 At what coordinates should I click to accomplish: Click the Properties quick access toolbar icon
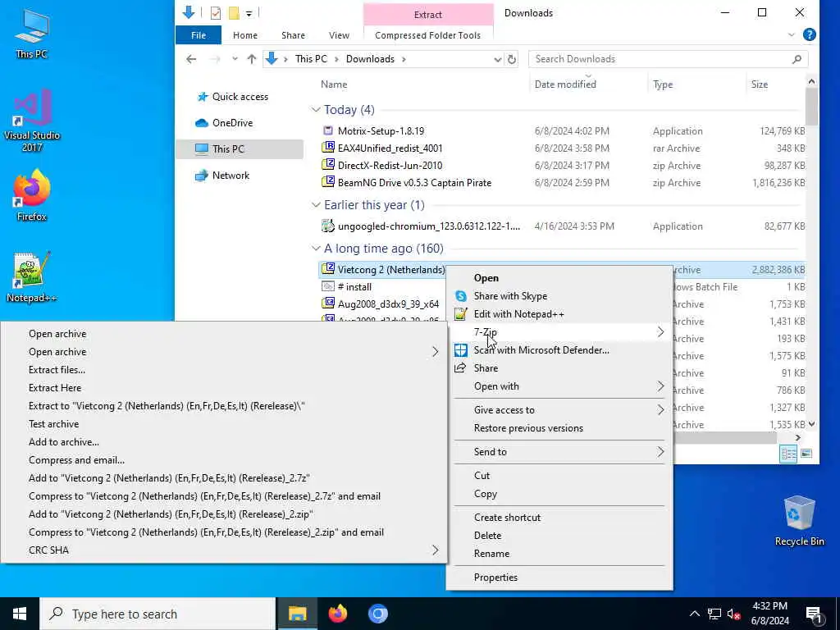pos(216,13)
